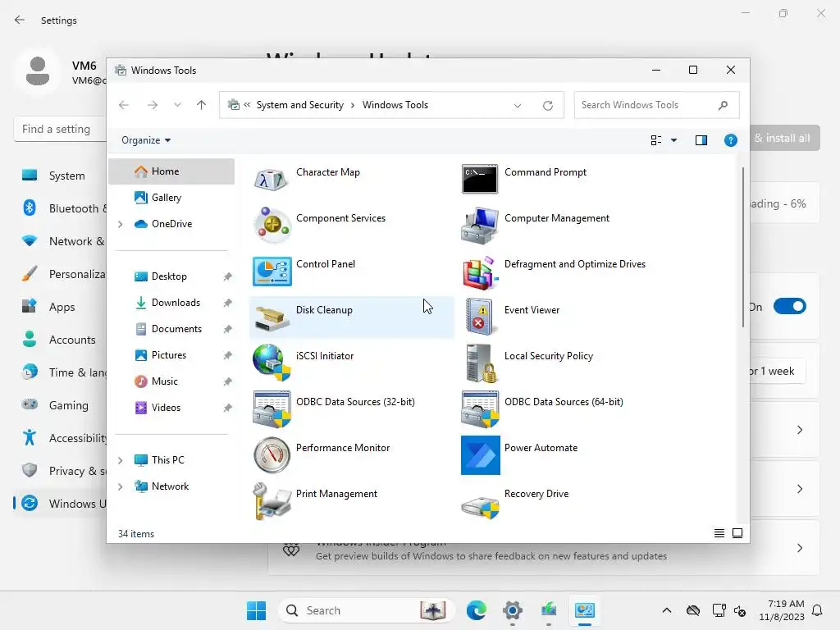
Task: Open the recent locations dropdown arrow
Action: (x=177, y=105)
